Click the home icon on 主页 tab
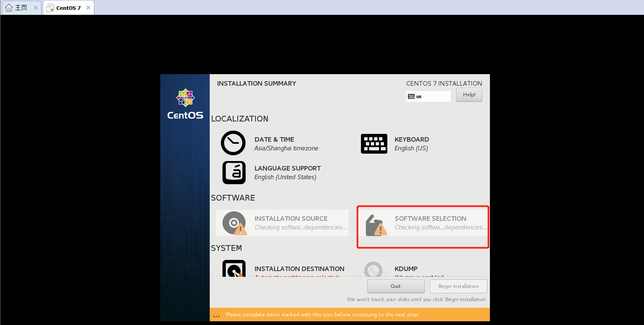The height and width of the screenshot is (325, 644). (9, 8)
